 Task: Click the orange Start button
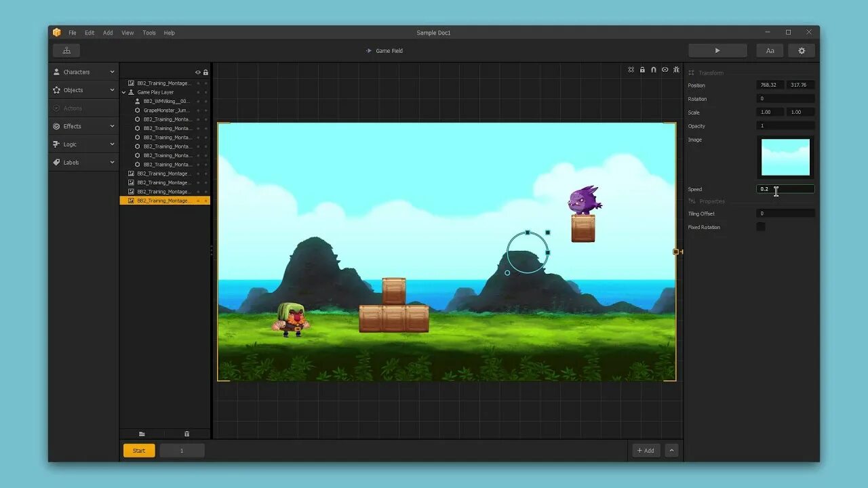point(139,451)
